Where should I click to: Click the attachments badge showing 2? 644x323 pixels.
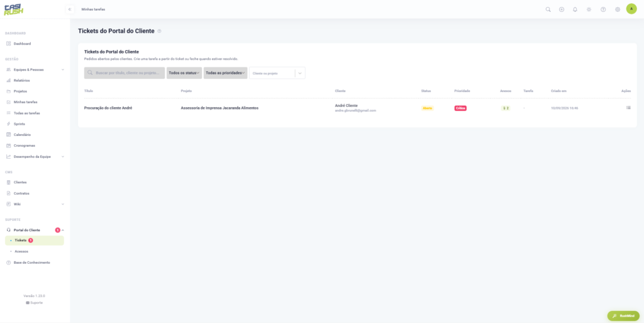click(x=506, y=108)
